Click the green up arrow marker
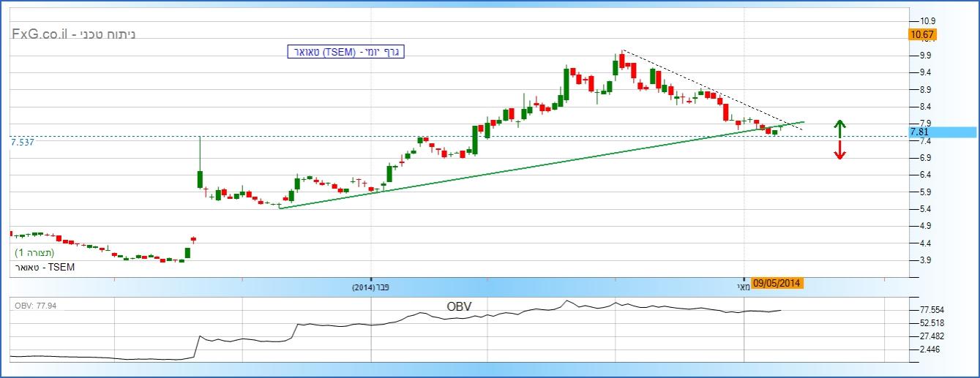Viewport: 980px width, 378px height. tap(840, 129)
